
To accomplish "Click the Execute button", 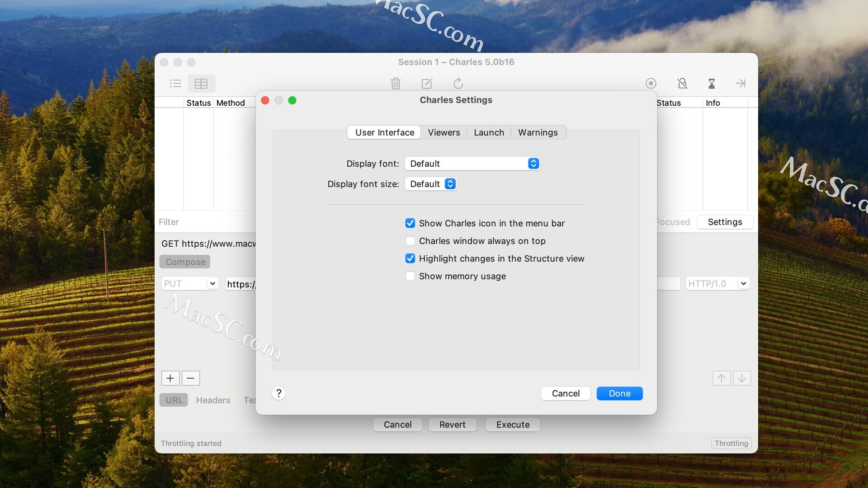I will pyautogui.click(x=513, y=425).
